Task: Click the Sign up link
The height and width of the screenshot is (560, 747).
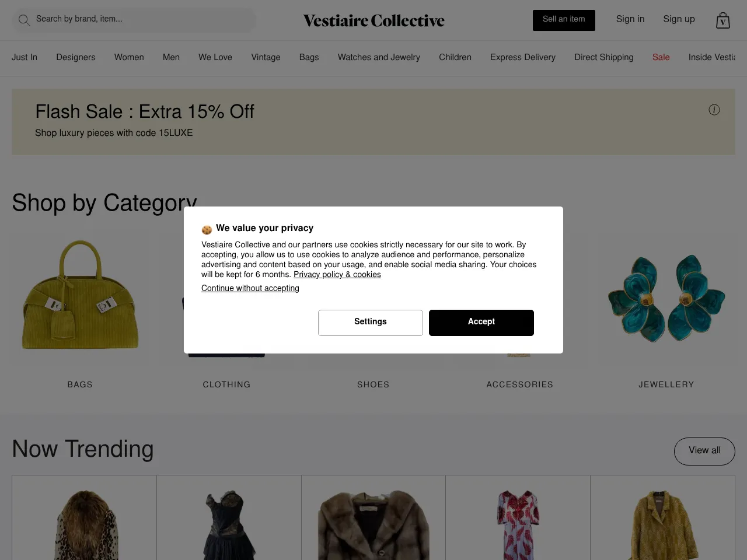Action: coord(679,19)
